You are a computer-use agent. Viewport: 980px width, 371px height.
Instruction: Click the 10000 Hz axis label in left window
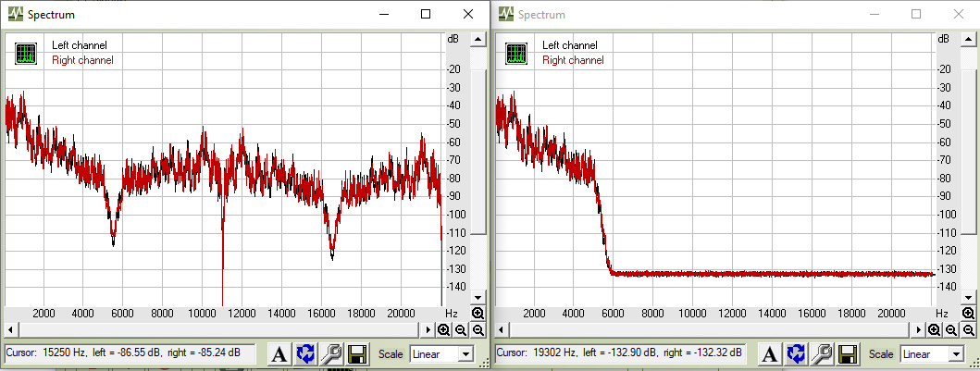(202, 313)
